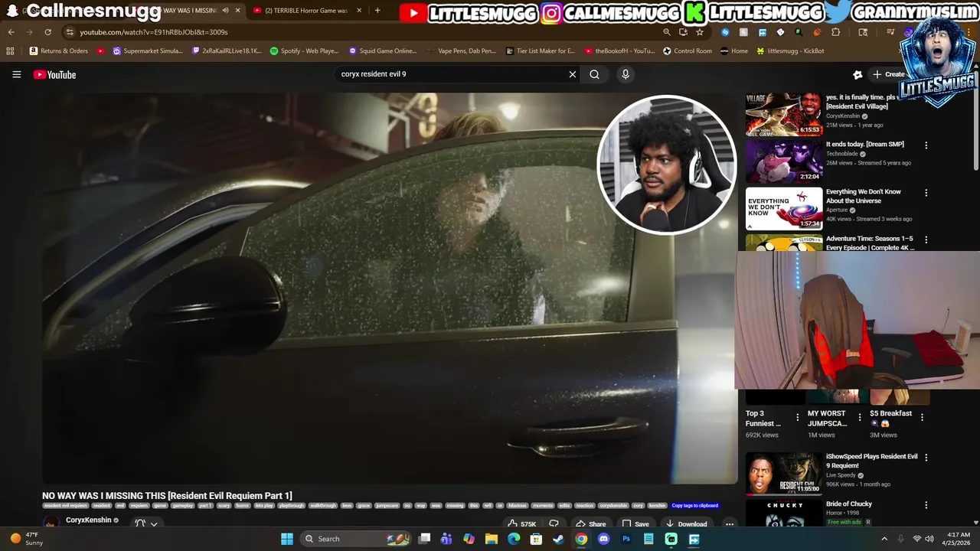Open CoryxKenshin's channel avatar
980x551 pixels.
pos(51,523)
